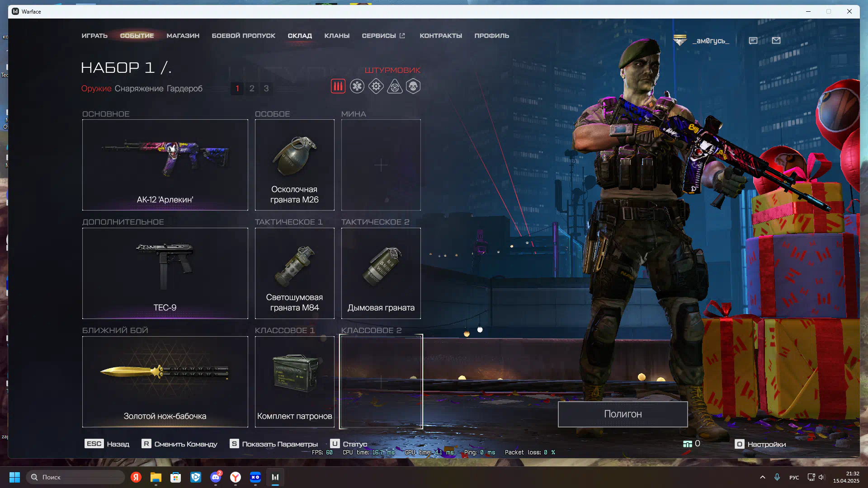Open Настройки settings

click(767, 444)
